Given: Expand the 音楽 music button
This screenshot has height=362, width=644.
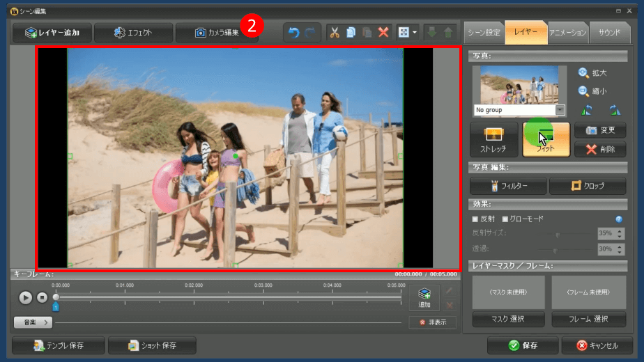Looking at the screenshot, I should [x=33, y=322].
